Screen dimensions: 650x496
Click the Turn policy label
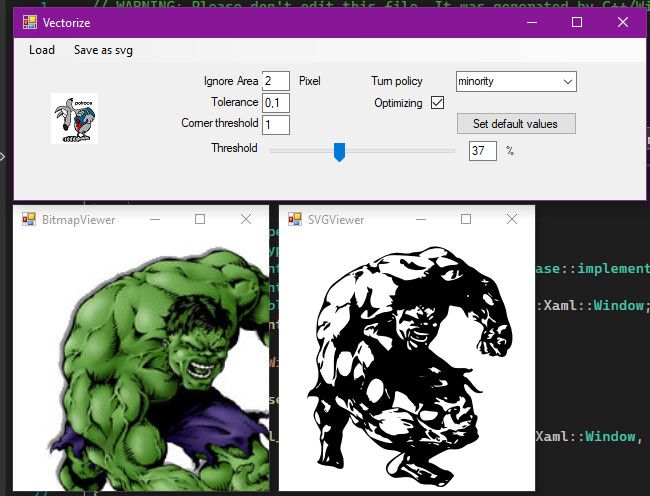(x=397, y=81)
